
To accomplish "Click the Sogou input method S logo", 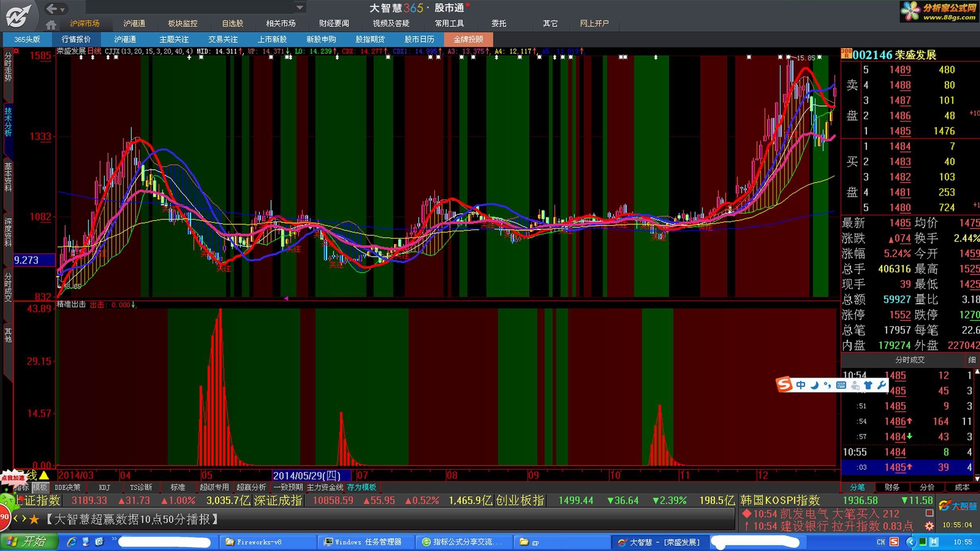I will tap(784, 385).
